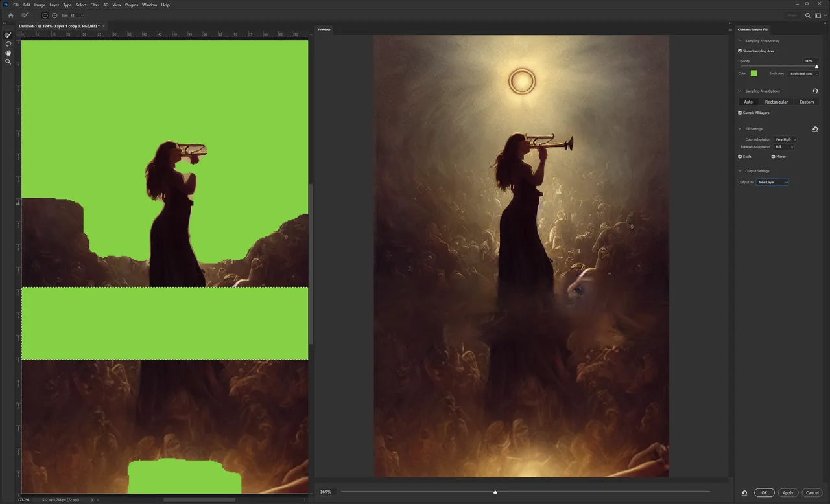
Task: Collapse Fill Settings section
Action: (x=740, y=129)
